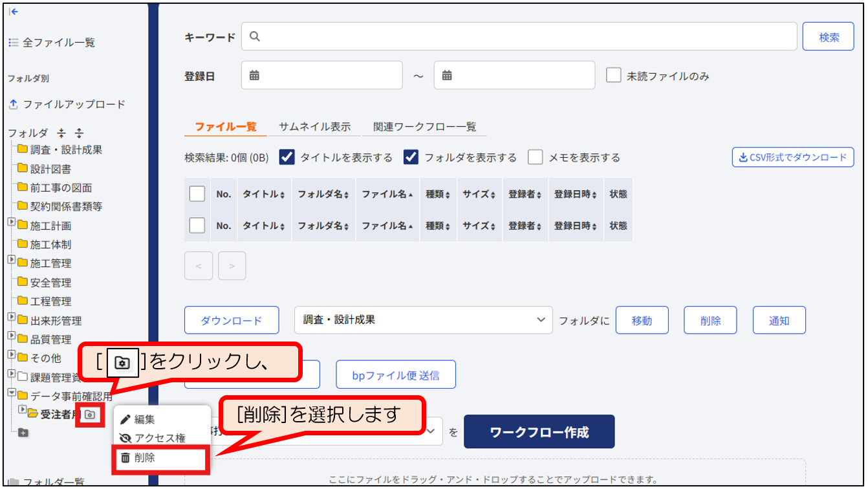
Task: Click the folder icon of 設計図書
Action: point(23,169)
